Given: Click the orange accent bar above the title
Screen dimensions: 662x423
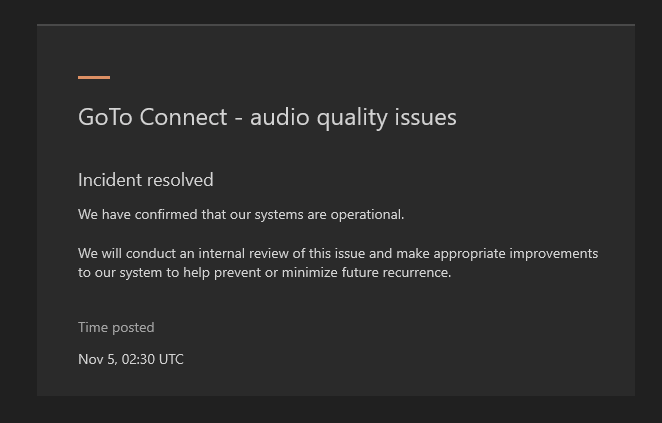Looking at the screenshot, I should 94,77.
